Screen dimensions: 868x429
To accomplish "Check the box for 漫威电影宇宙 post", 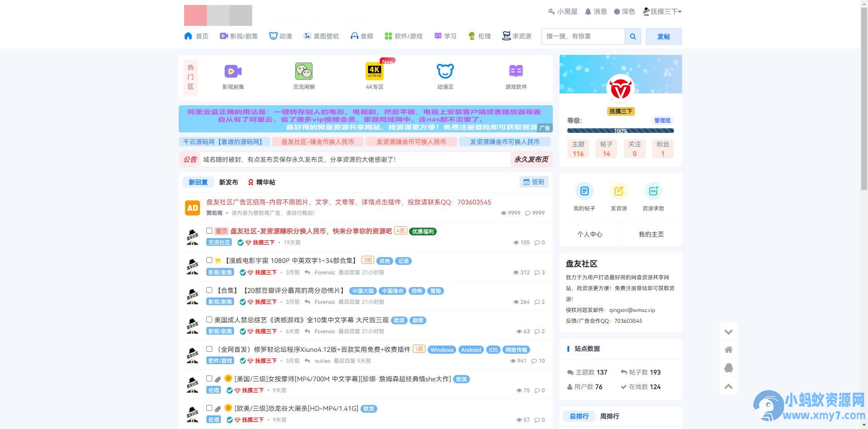I will coord(209,260).
